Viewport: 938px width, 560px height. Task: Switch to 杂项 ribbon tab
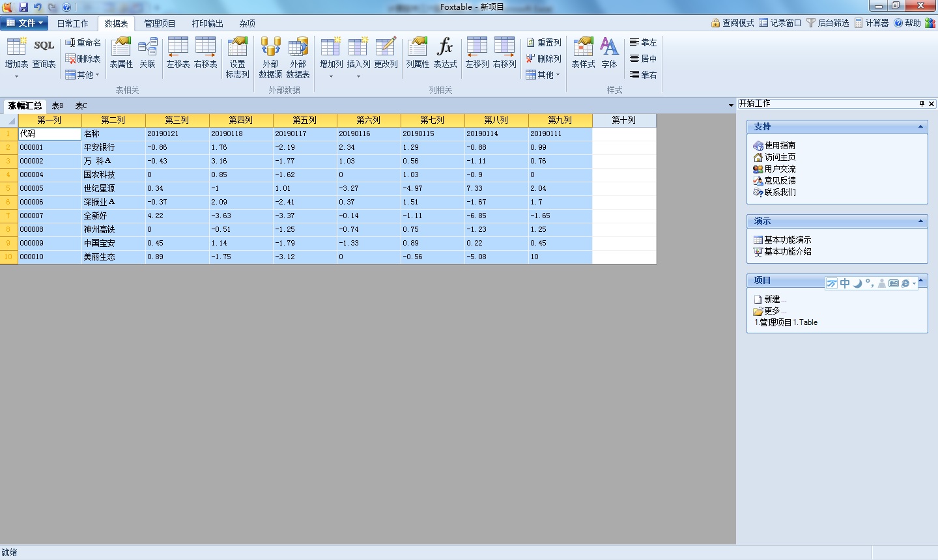tap(248, 23)
